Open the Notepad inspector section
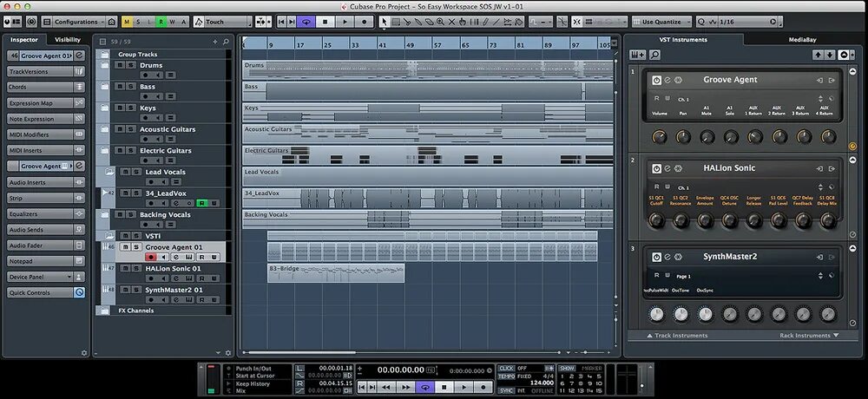 (x=45, y=261)
